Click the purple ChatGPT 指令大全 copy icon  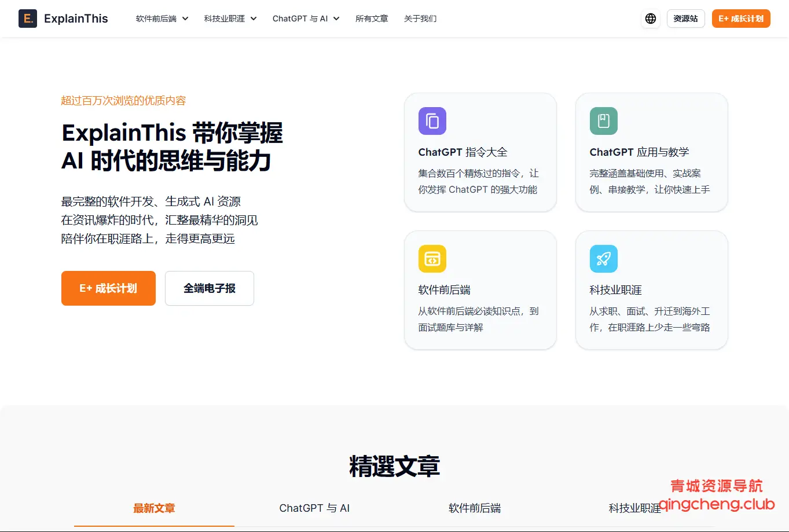click(x=432, y=121)
